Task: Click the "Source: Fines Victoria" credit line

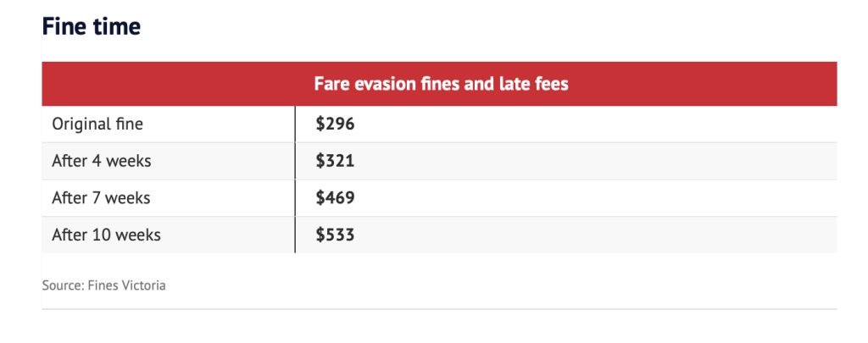Action: [x=103, y=285]
